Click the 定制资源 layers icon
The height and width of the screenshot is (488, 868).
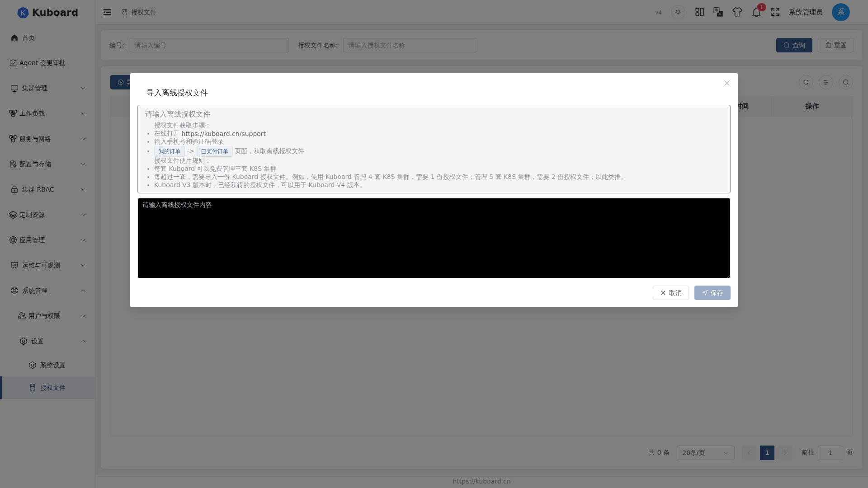click(13, 215)
